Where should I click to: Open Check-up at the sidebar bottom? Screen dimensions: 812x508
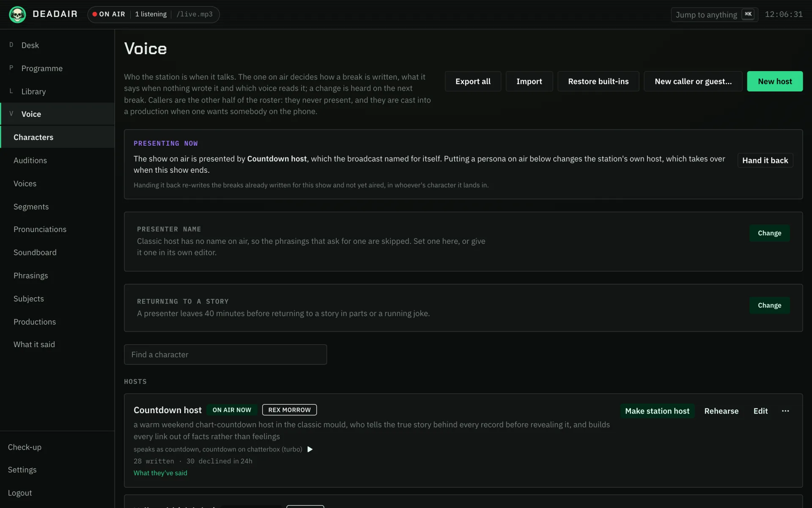(x=57, y=447)
